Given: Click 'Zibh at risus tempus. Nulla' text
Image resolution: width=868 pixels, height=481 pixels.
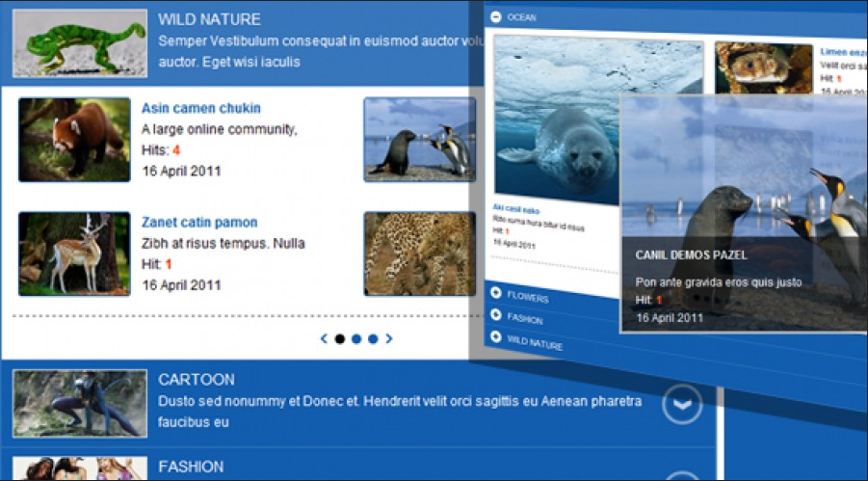Looking at the screenshot, I should pos(224,244).
